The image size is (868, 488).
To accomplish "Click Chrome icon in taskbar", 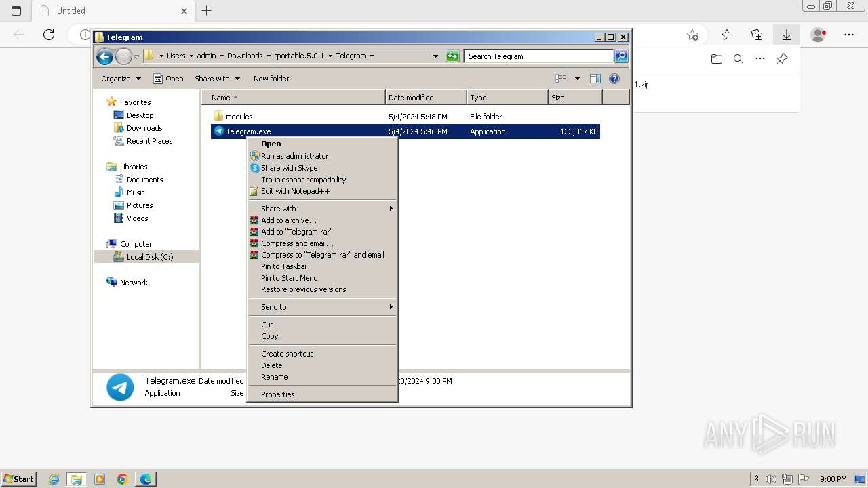I will 123,479.
